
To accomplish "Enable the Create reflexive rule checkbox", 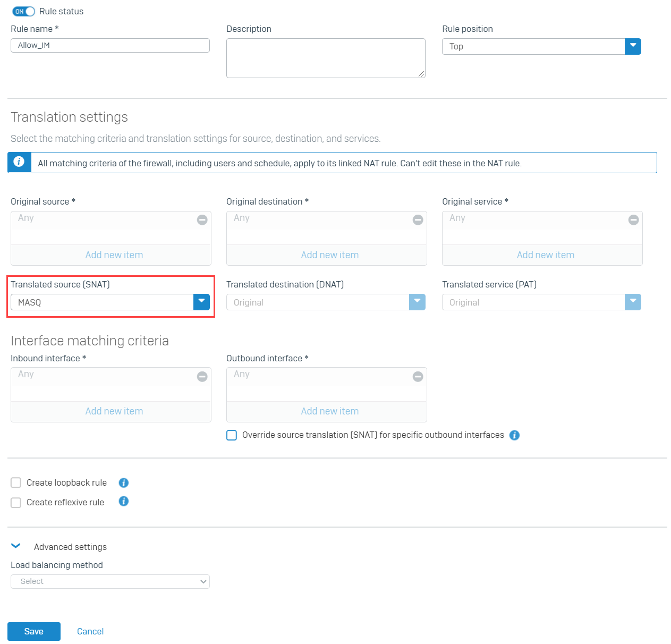I will point(15,502).
